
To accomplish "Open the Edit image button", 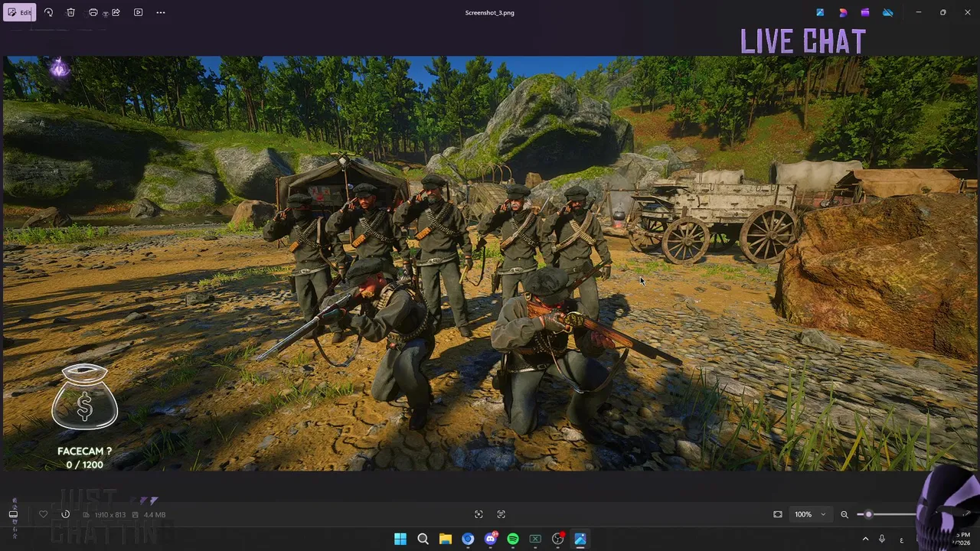I will click(19, 12).
